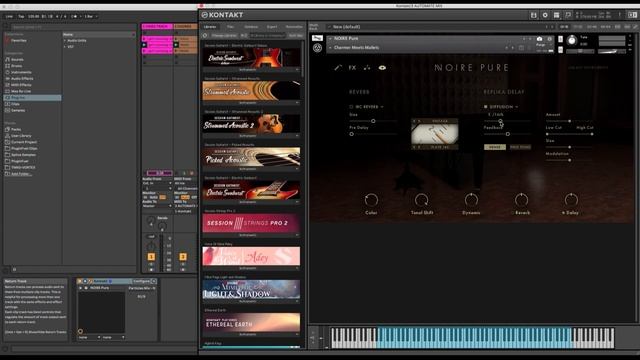Image resolution: width=640 pixels, height=360 pixels.
Task: Switch to Kontakt Database tab
Action: 251,27
